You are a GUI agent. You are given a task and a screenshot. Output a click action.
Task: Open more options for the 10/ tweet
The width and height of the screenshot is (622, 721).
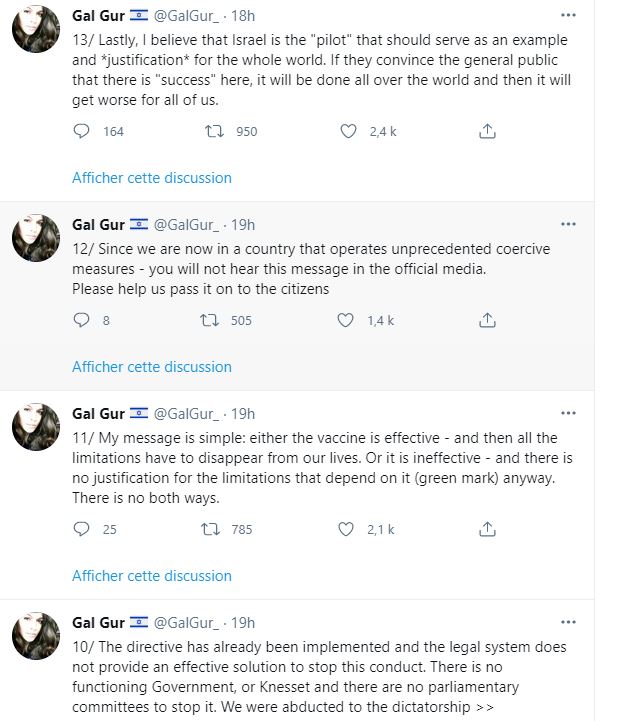click(568, 622)
